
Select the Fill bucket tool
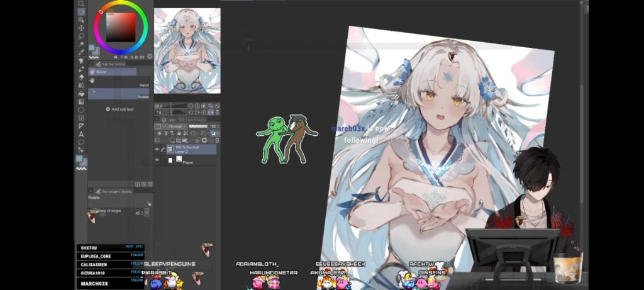(x=81, y=94)
